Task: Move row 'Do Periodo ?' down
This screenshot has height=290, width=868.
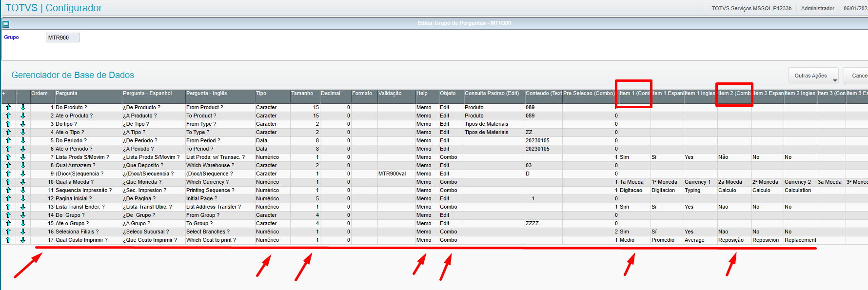Action: tap(23, 140)
